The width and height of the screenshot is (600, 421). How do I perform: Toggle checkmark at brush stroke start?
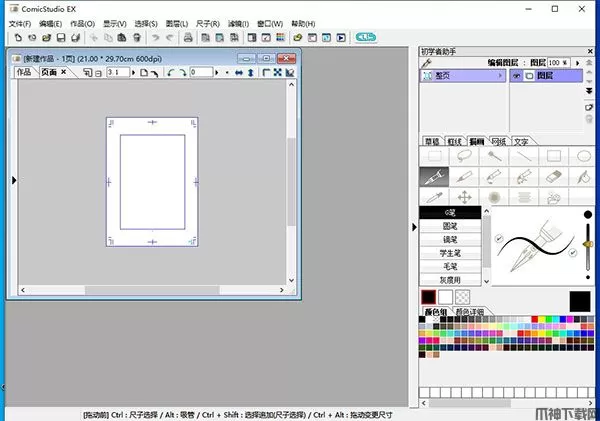[497, 239]
